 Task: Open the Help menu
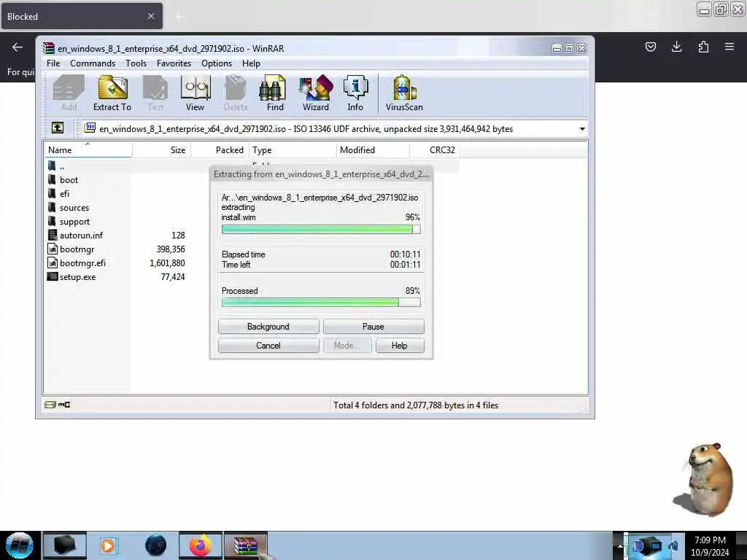251,63
